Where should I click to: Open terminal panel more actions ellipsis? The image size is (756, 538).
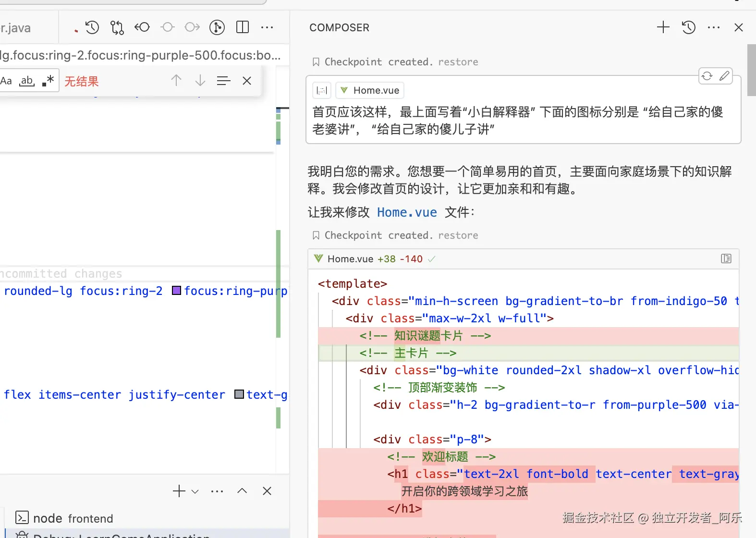(x=217, y=491)
